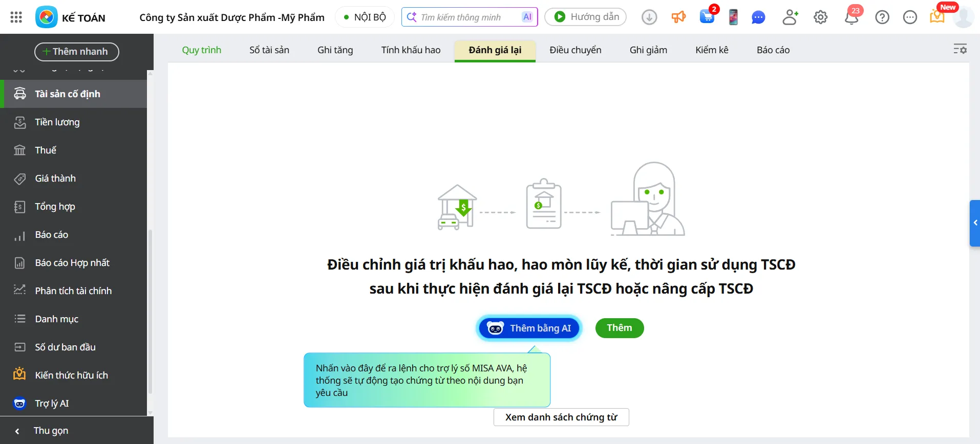Click the sidebar vertical scrollbar

pyautogui.click(x=150, y=312)
